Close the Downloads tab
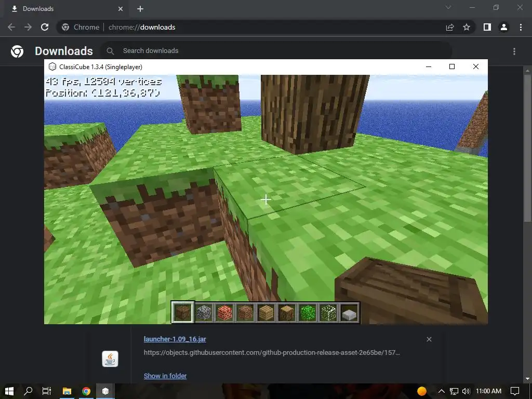Screen dimensions: 532x399 [x=121, y=9]
